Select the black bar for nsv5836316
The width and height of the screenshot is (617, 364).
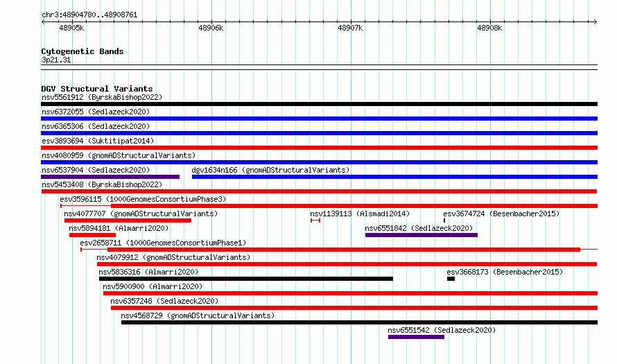pos(246,279)
